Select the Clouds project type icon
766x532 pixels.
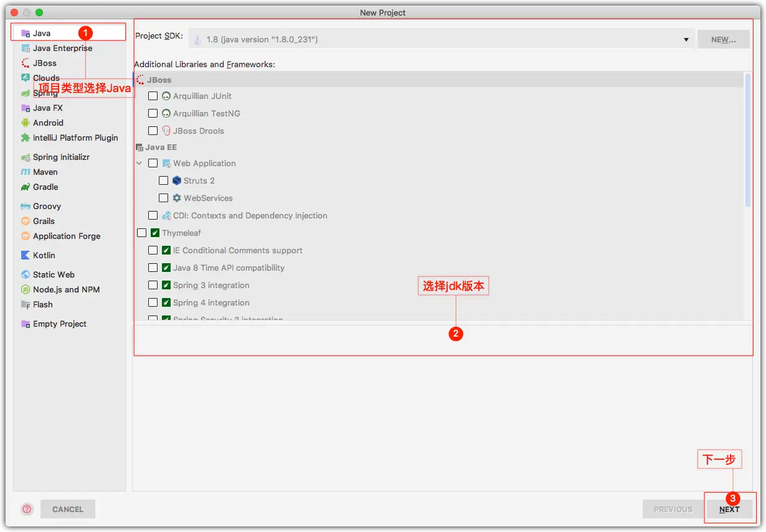(x=26, y=78)
